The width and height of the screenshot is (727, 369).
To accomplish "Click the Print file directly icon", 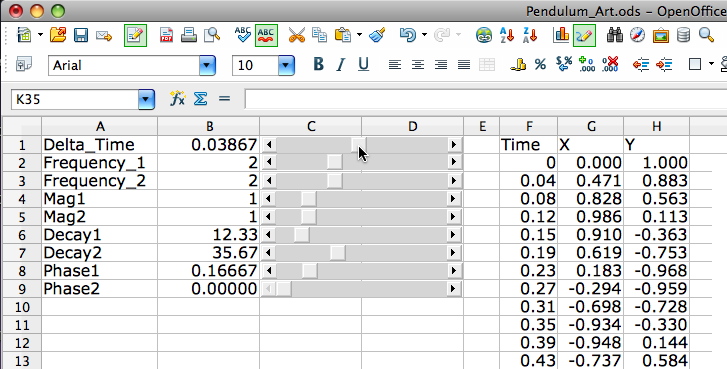I will 189,35.
